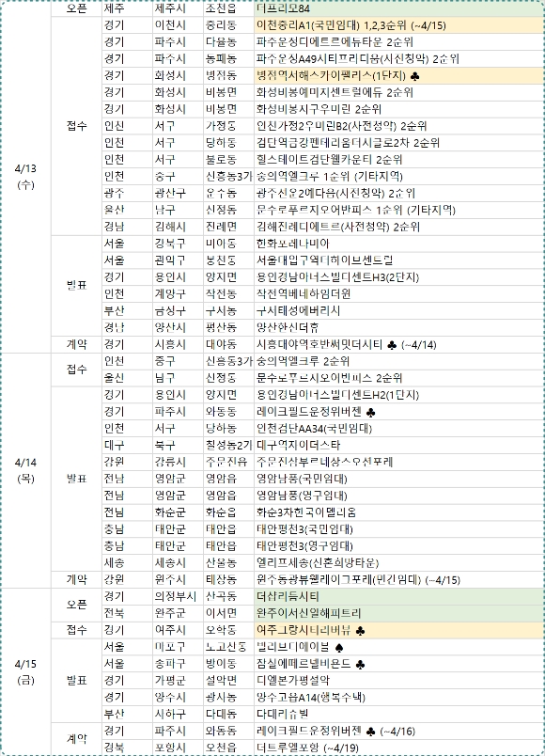Click the 숭의역엘크루 1순위 (기타지역) cell
This screenshot has height=756, width=545.
click(x=399, y=177)
